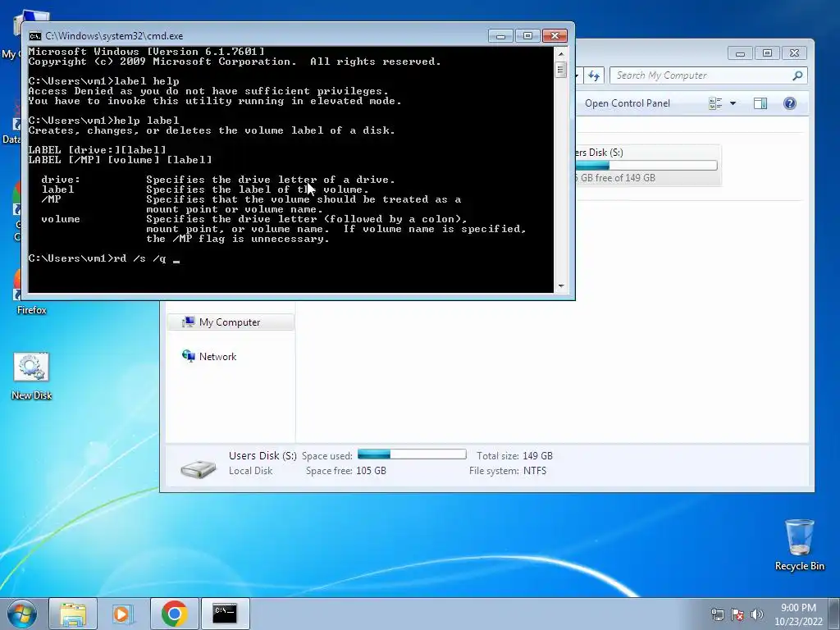Click the cmd vertical scrollbar thumb
The height and width of the screenshot is (630, 840).
pos(561,70)
